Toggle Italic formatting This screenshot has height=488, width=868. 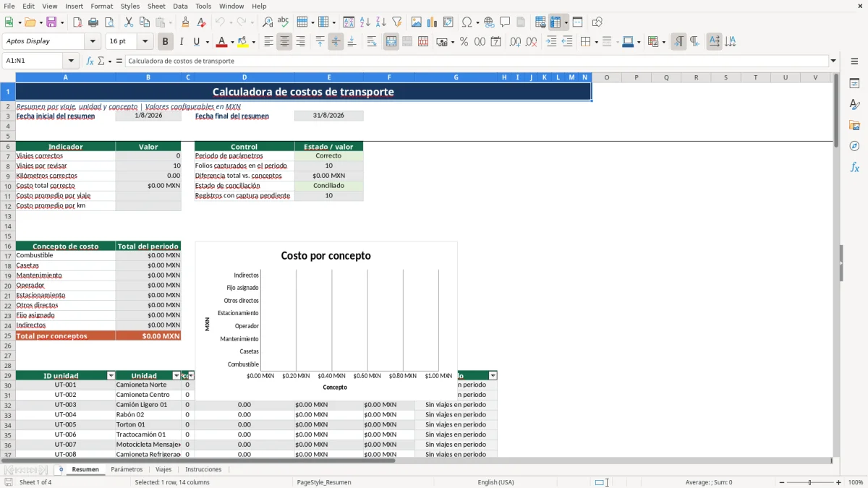[181, 42]
